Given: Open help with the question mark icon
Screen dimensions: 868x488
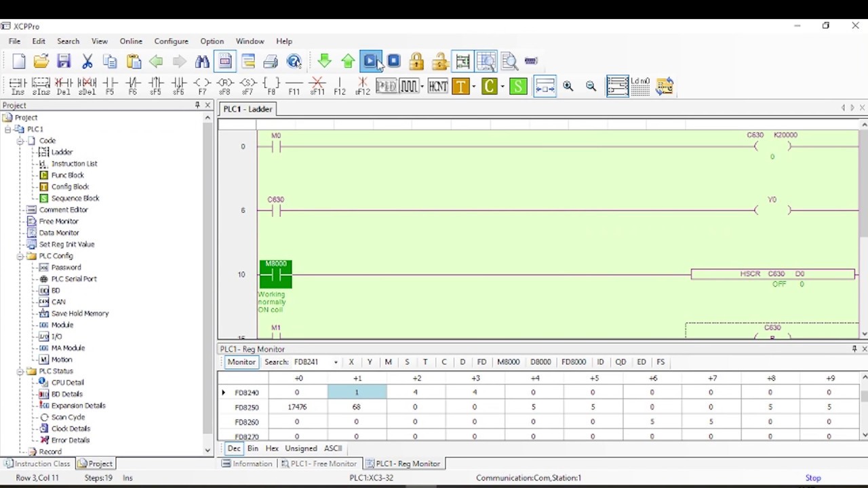Looking at the screenshot, I should (x=294, y=62).
